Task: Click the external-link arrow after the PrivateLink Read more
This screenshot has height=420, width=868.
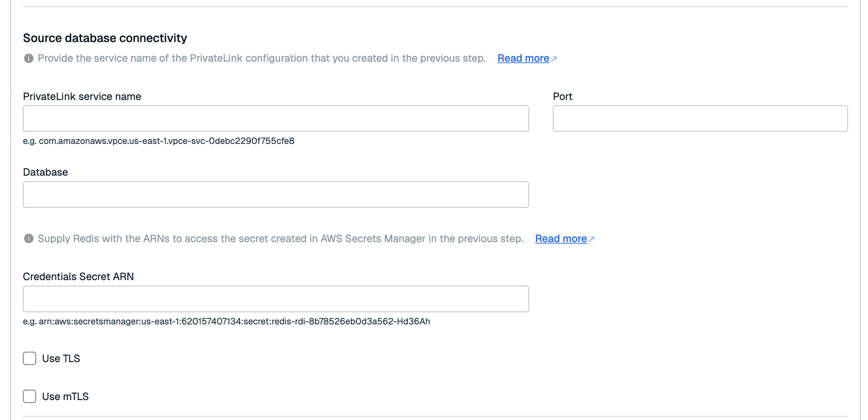Action: (x=554, y=59)
